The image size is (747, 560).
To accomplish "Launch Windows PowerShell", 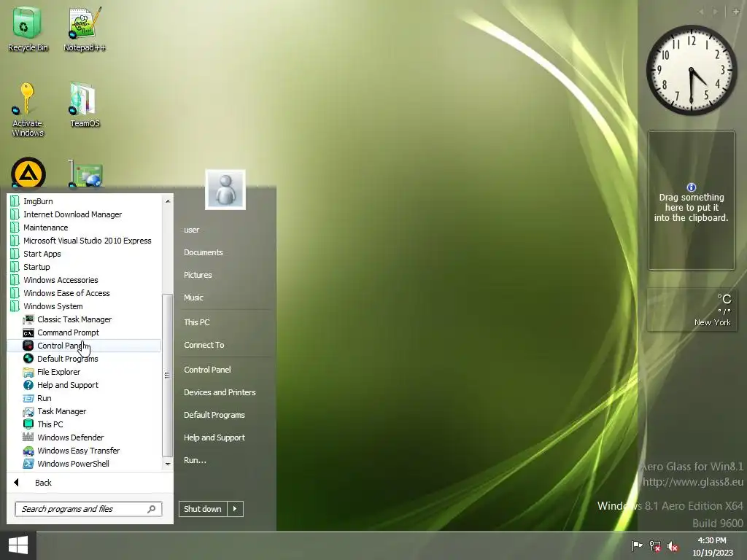I will 73,463.
